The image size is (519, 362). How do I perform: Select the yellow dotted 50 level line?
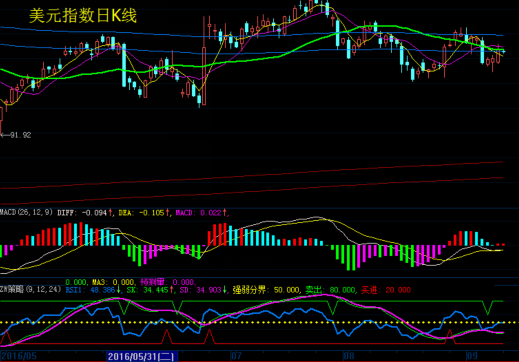click(x=259, y=323)
